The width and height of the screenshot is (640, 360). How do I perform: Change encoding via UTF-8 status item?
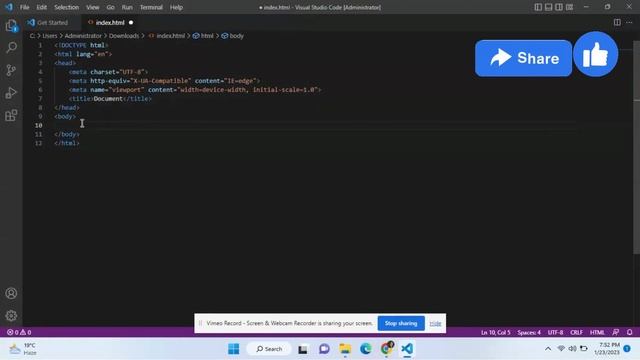point(555,332)
